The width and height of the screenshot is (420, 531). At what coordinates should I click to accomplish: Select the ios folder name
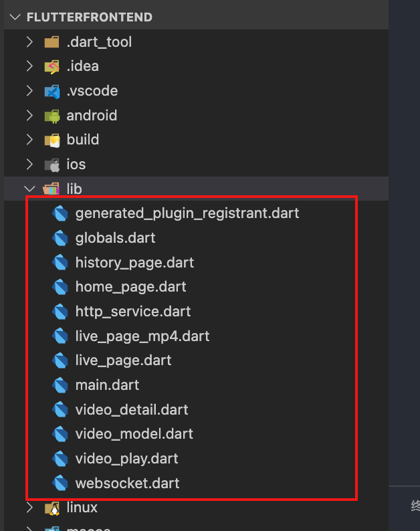click(76, 165)
